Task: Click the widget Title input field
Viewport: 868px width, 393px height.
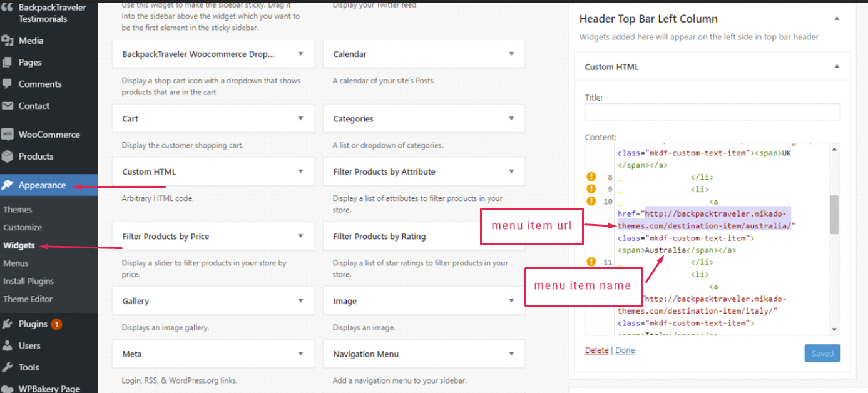Action: [712, 111]
